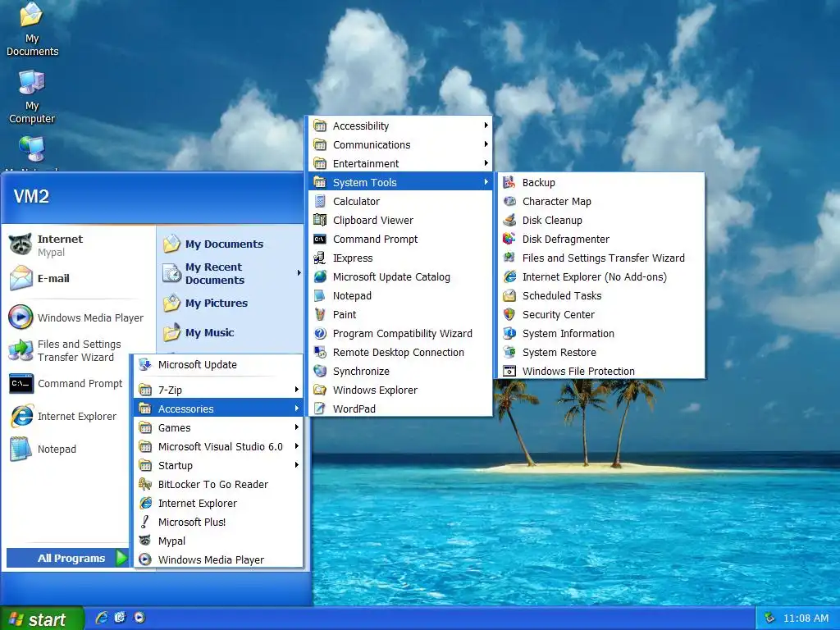Open Windows File Protection
Image resolution: width=840 pixels, height=630 pixels.
point(601,371)
